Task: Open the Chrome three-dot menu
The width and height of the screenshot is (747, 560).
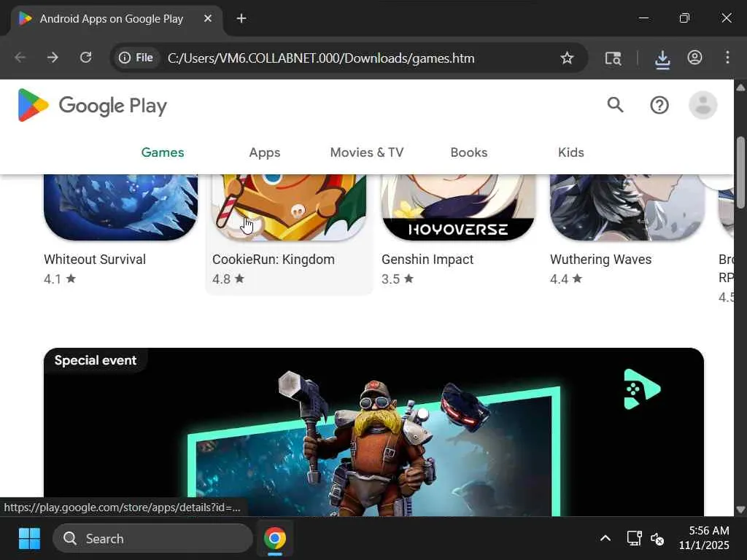Action: (727, 58)
